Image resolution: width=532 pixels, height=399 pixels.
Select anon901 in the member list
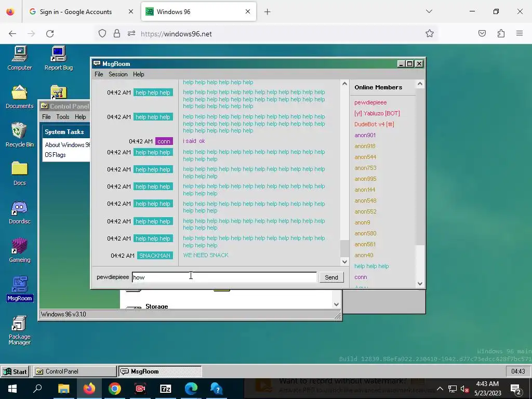365,135
